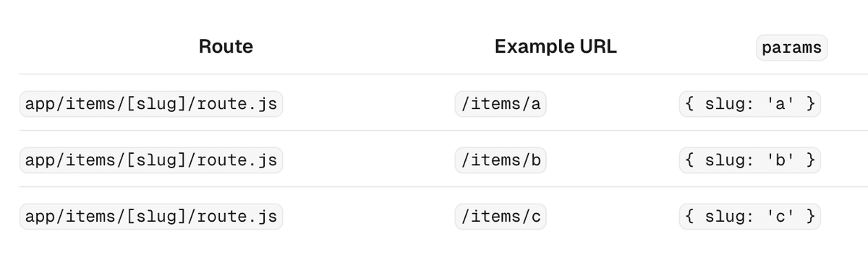Click the params code header
868x265 pixels.
791,48
